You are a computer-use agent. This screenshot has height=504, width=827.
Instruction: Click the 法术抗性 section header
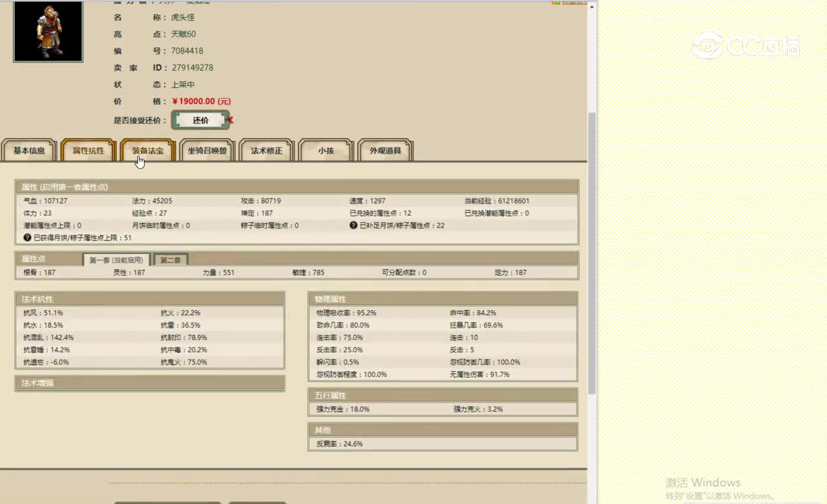[x=150, y=299]
